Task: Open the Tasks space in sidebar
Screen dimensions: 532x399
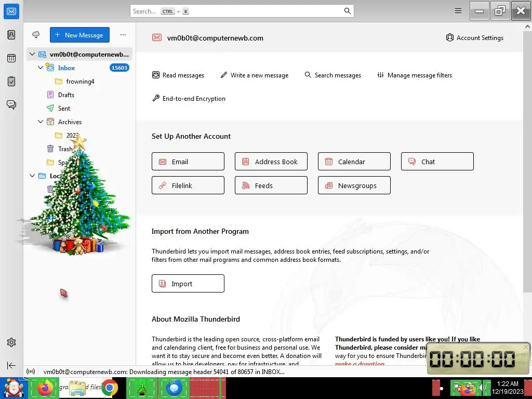Action: tap(11, 82)
